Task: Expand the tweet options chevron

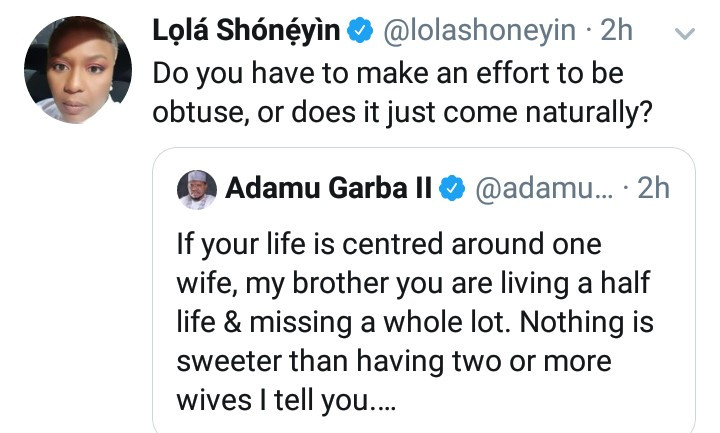Action: tap(685, 33)
